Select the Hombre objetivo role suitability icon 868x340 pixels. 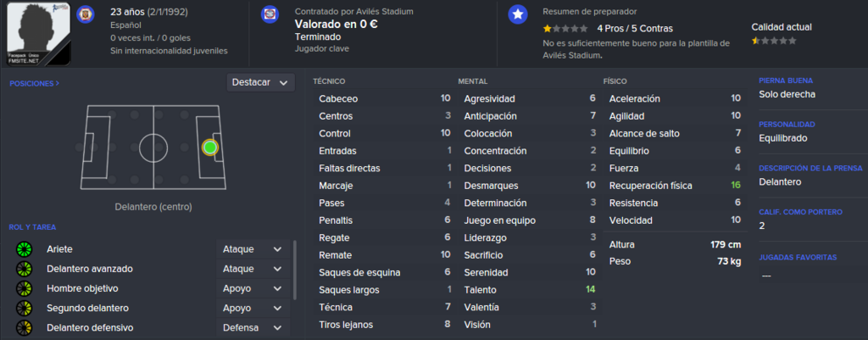(24, 288)
